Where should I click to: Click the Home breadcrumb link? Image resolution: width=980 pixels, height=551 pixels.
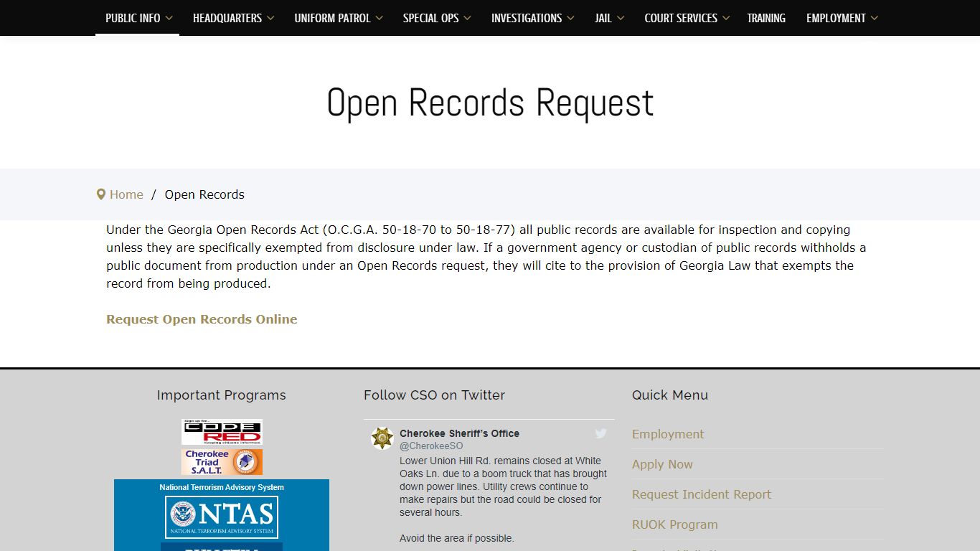[x=126, y=194]
